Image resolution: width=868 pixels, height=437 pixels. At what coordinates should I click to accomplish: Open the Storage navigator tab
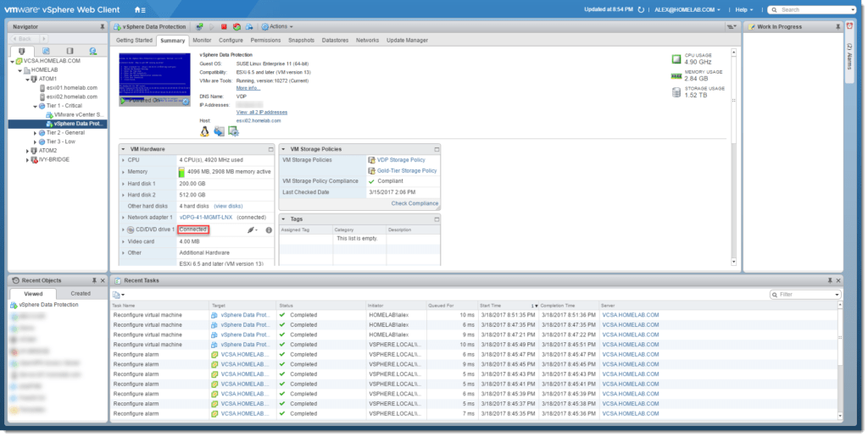tap(70, 51)
